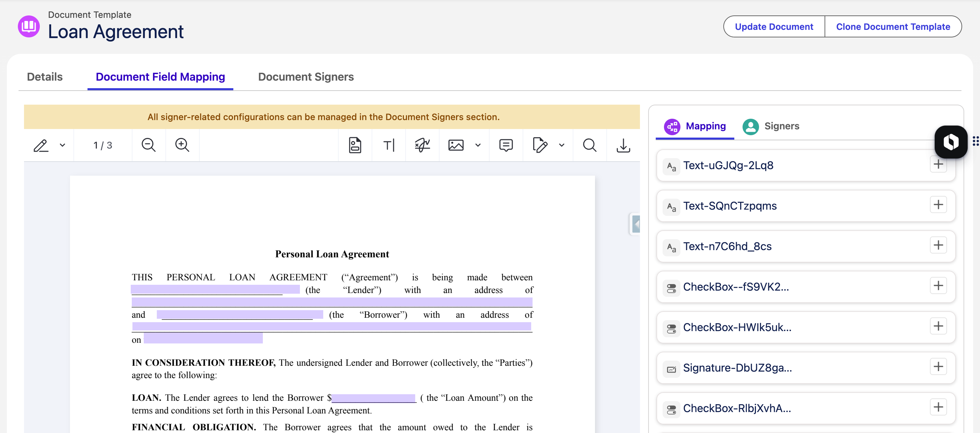Click the Borrower address field in document

[332, 326]
